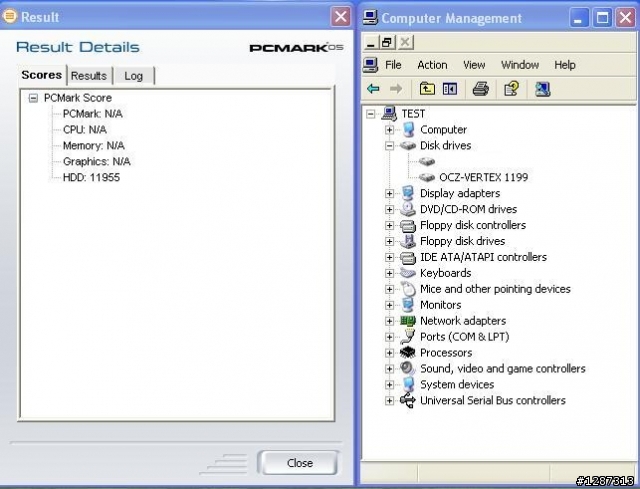Expand the DVD/CD-ROM drives node
Image resolution: width=640 pixels, height=489 pixels.
[x=389, y=209]
